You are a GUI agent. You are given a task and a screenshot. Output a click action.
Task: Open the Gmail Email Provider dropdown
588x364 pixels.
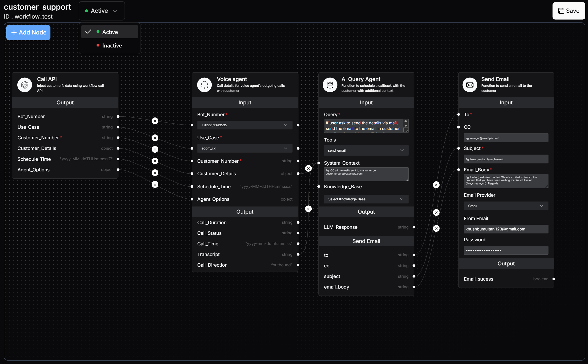(x=506, y=206)
